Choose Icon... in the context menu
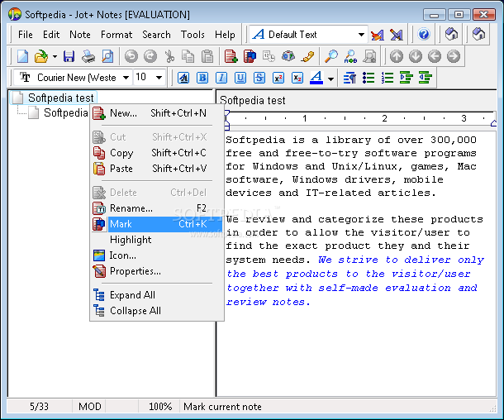The image size is (504, 420). tap(157, 255)
